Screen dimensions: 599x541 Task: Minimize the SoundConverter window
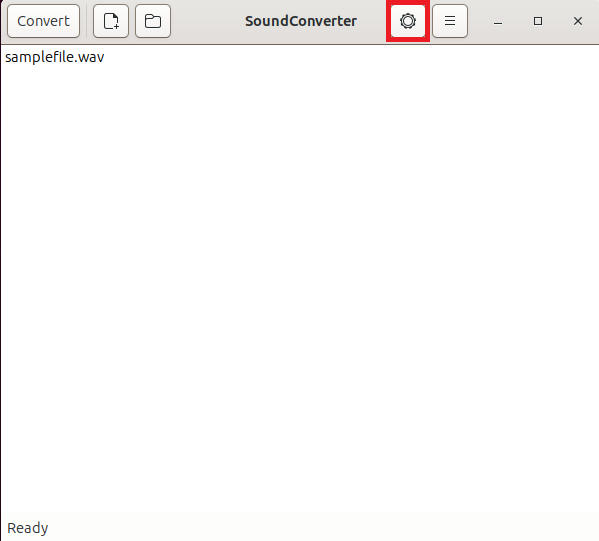pyautogui.click(x=497, y=22)
